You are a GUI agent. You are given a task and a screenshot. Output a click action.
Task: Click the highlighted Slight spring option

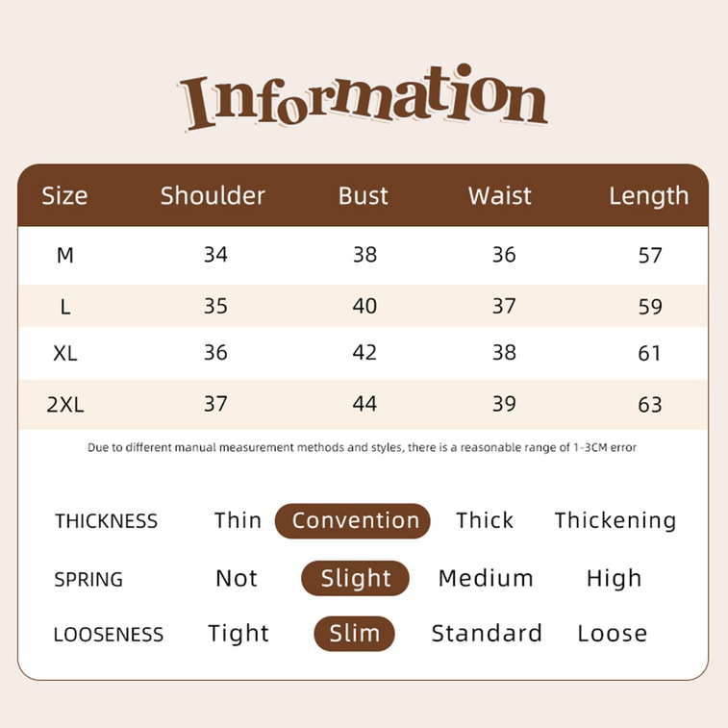tap(355, 578)
